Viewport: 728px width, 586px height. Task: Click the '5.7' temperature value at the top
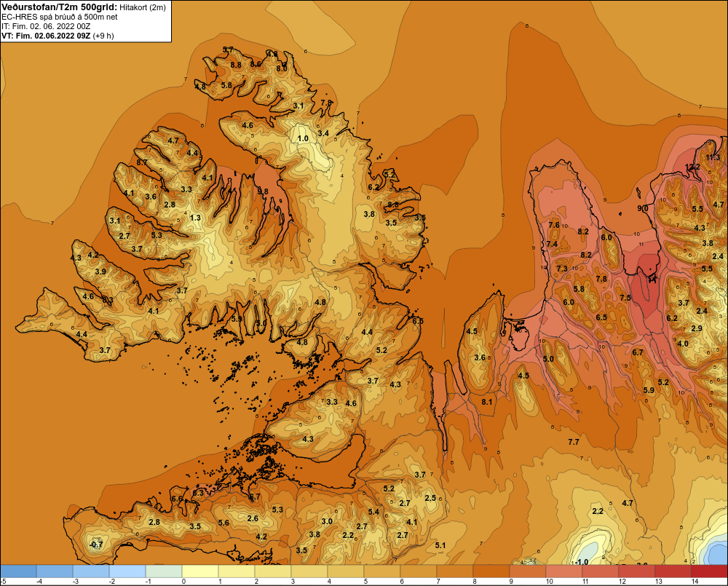pyautogui.click(x=228, y=50)
